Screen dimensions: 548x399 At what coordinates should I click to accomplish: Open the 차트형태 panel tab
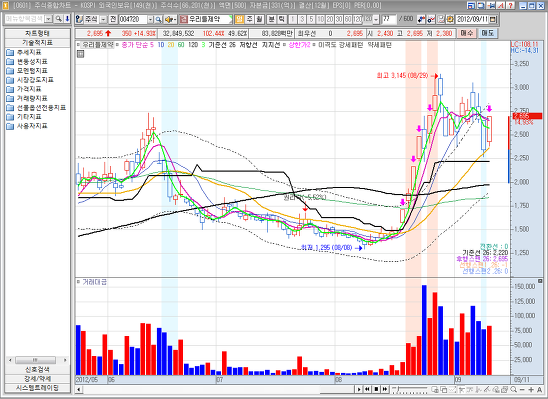37,34
